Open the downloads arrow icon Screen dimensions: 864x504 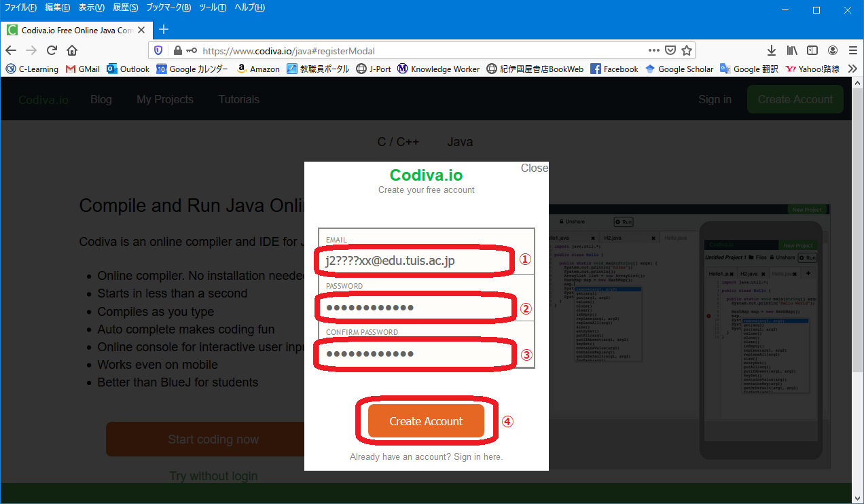point(772,50)
